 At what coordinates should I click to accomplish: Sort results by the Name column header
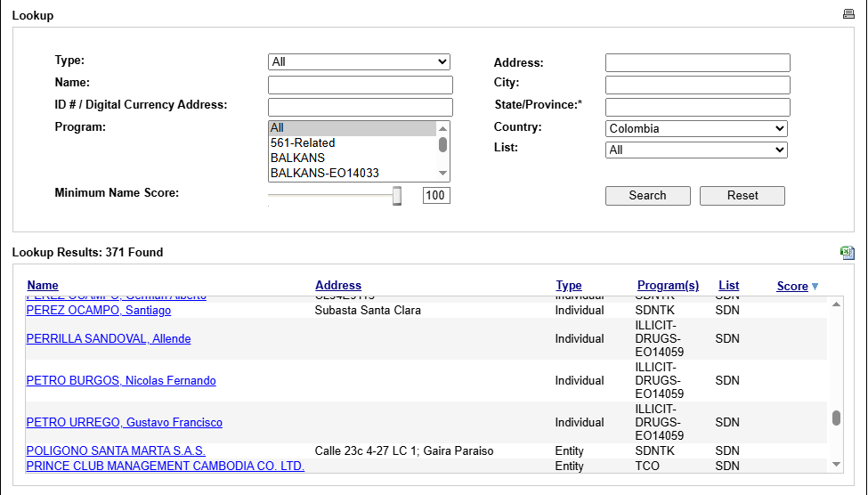point(43,286)
